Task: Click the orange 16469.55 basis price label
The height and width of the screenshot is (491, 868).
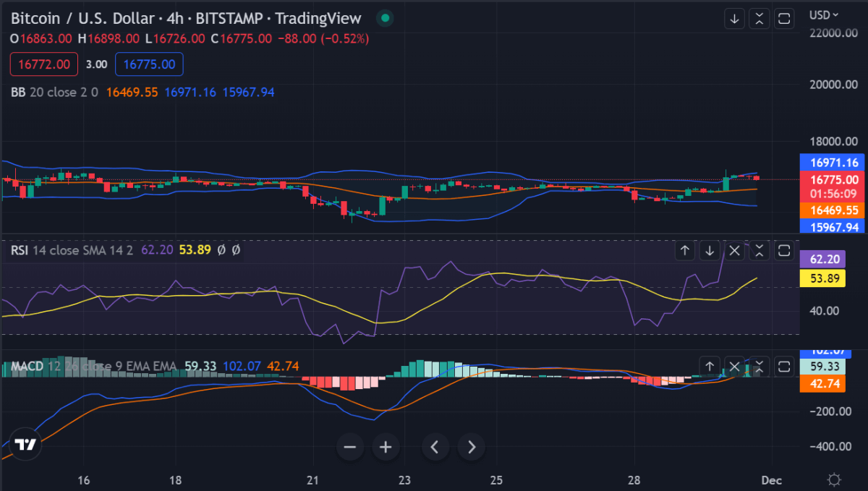Action: pyautogui.click(x=834, y=210)
